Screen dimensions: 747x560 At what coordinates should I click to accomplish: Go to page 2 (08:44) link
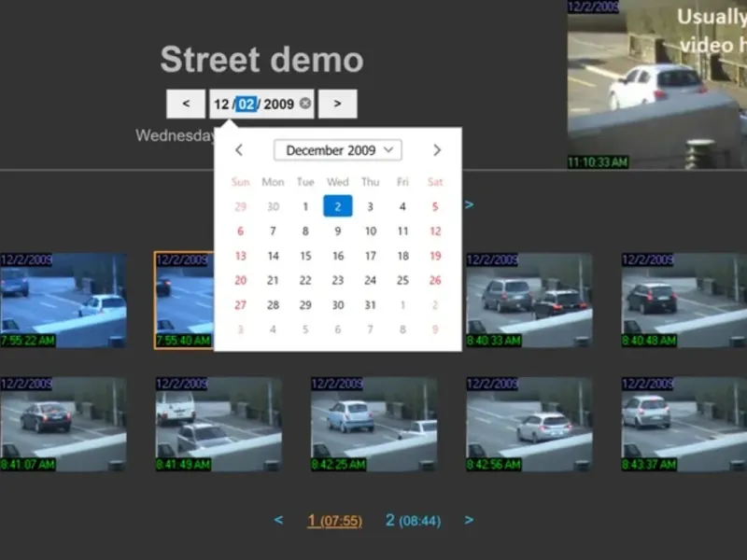(x=413, y=521)
